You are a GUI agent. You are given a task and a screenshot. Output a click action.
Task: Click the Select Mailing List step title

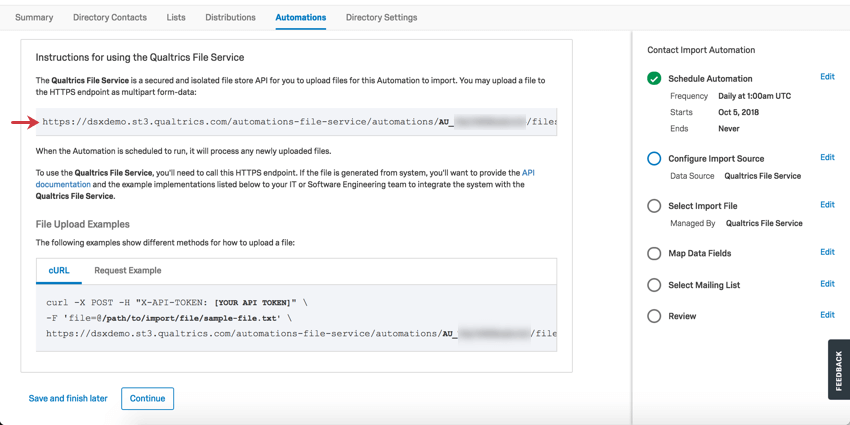[x=704, y=285]
